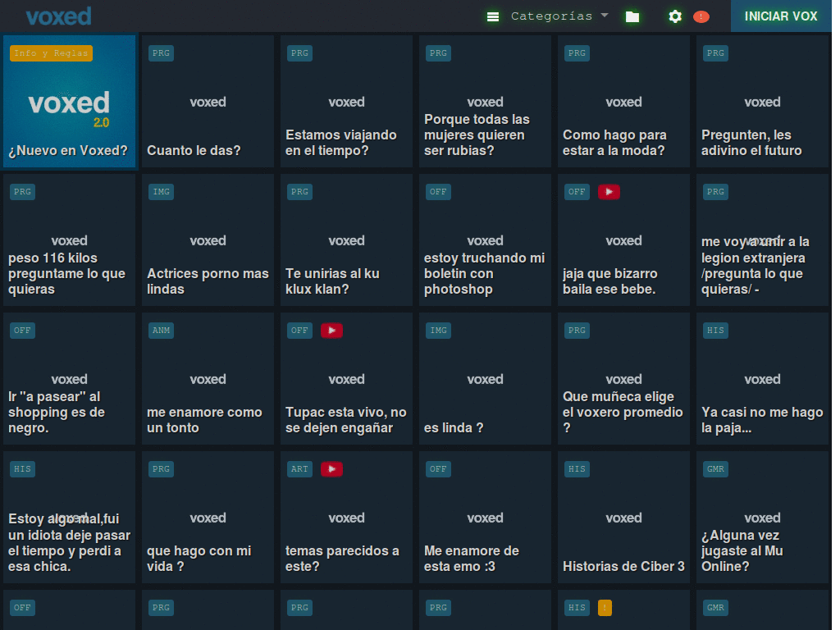Screen dimensions: 840x630
Task: Expand the Categorías dropdown arrow
Action: click(605, 16)
